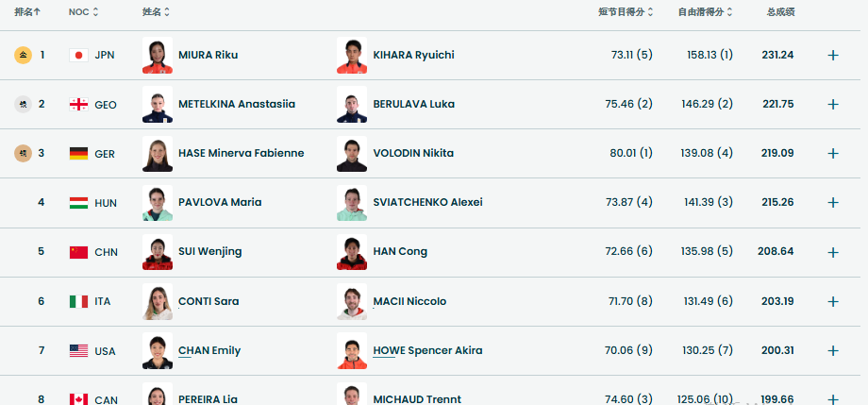Click the USA flag icon
This screenshot has width=868, height=405.
[78, 350]
